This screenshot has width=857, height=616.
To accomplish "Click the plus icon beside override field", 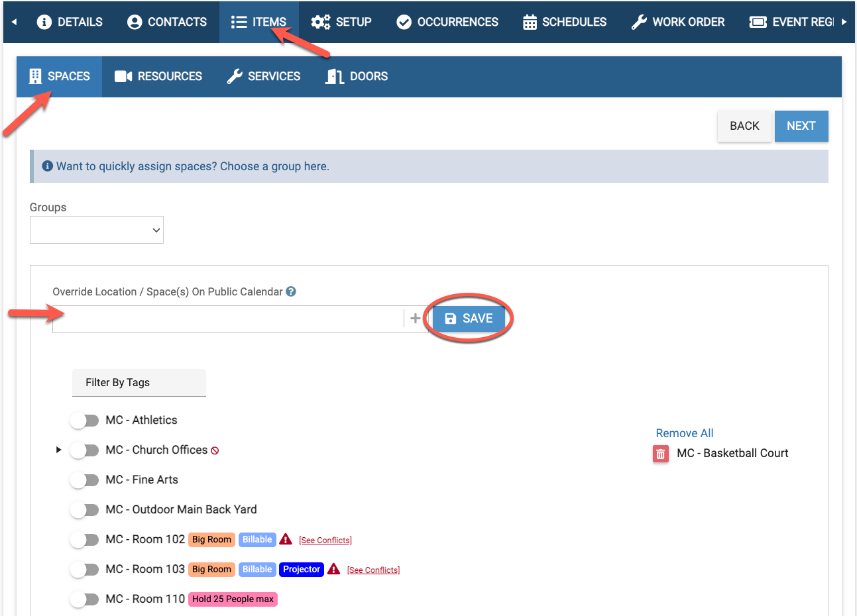I will 416,319.
